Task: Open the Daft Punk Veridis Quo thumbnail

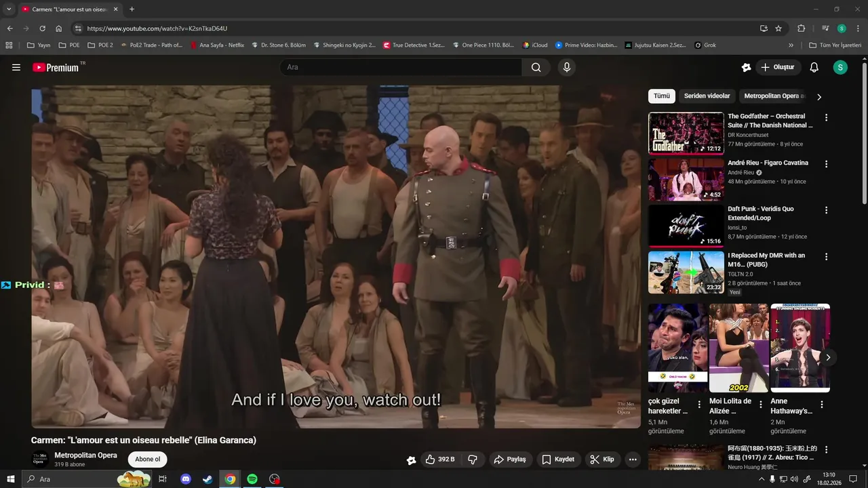Action: (x=686, y=226)
